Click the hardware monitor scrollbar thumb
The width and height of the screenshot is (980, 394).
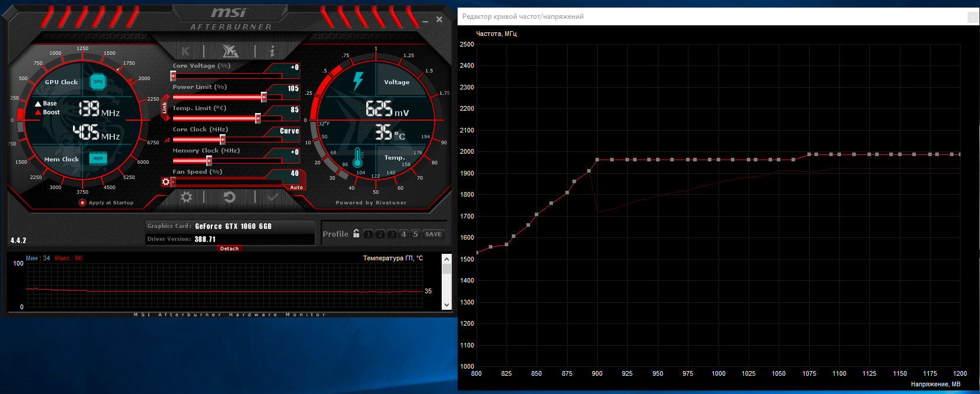click(x=446, y=269)
